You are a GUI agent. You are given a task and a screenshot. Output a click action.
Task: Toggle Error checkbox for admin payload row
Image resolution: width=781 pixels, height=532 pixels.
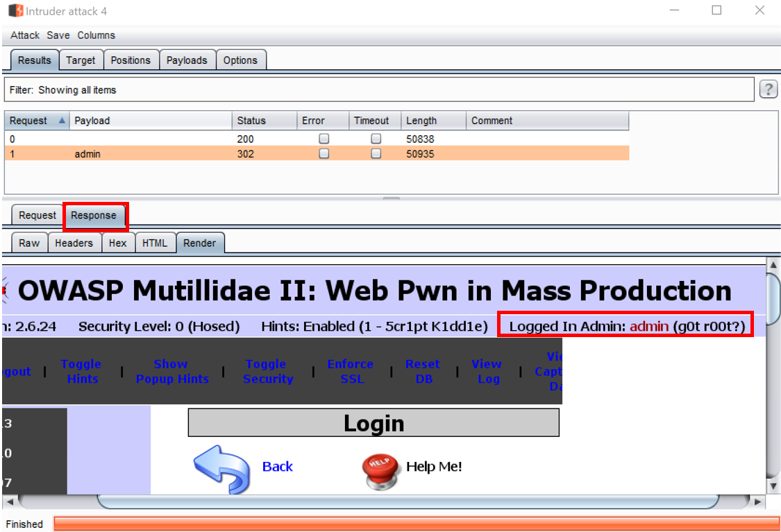click(x=324, y=153)
